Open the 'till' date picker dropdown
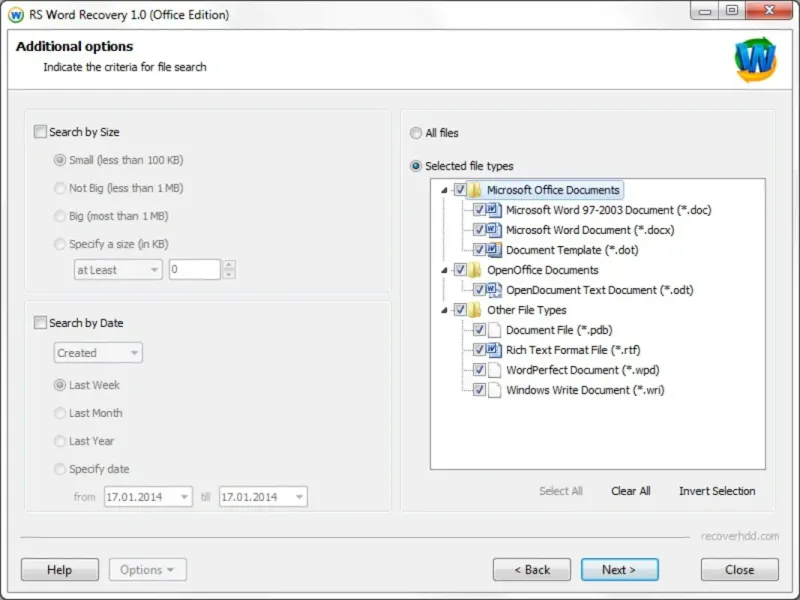The height and width of the screenshot is (600, 800). pos(299,496)
